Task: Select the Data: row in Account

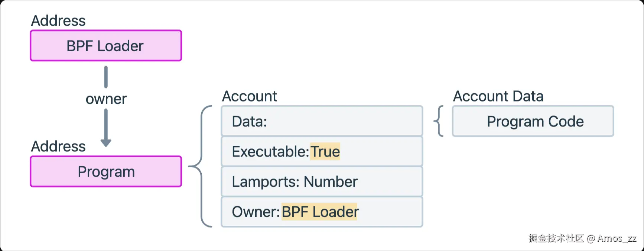Action: pyautogui.click(x=322, y=121)
